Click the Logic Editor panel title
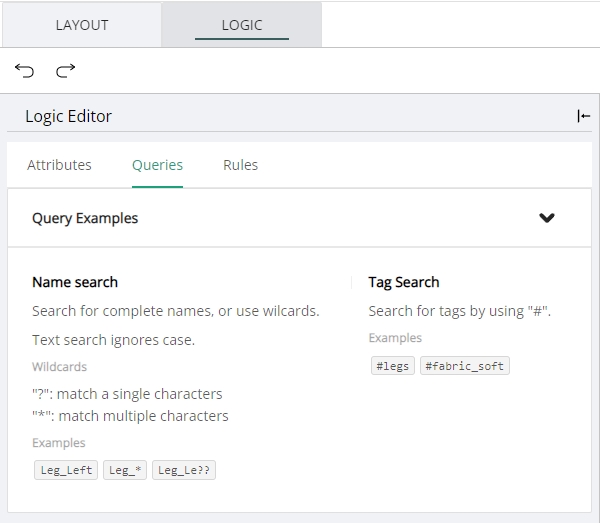 [x=68, y=116]
